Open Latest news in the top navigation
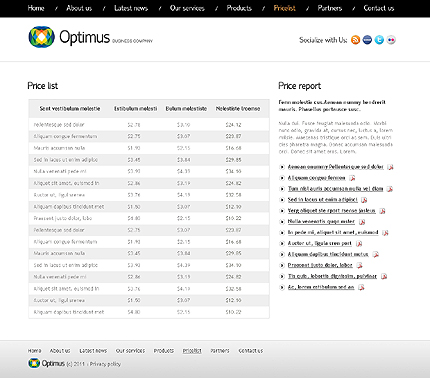 coord(131,8)
